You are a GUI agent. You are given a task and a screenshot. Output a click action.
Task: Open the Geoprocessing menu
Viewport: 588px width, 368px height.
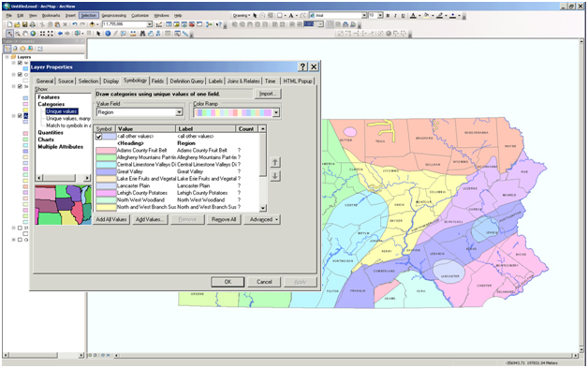113,15
